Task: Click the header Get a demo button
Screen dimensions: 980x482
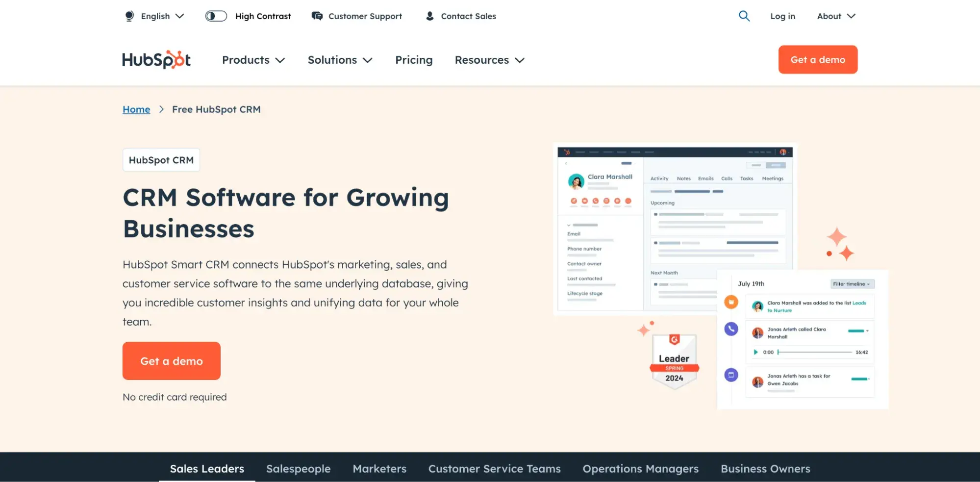Action: [x=818, y=59]
